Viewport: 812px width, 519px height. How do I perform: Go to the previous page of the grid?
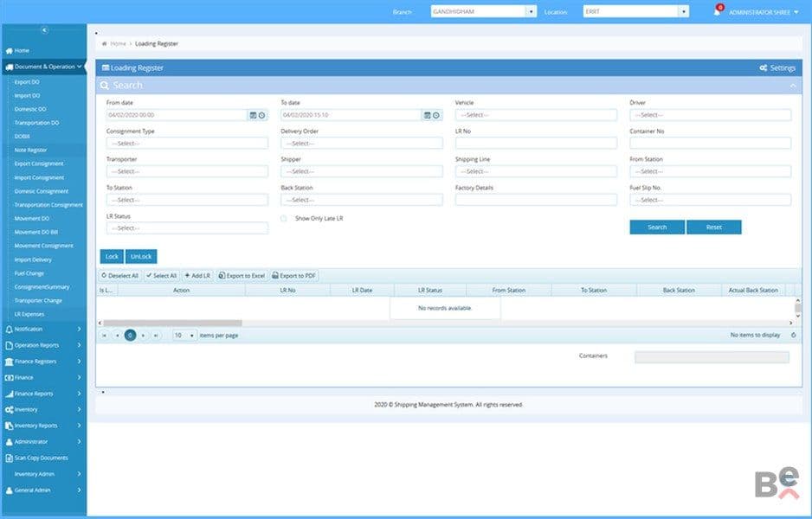coord(117,336)
